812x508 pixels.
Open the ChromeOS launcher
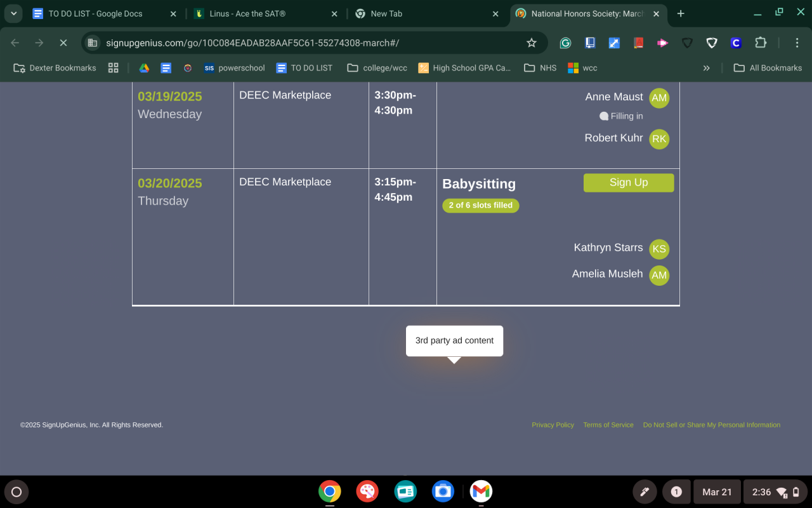tap(16, 492)
